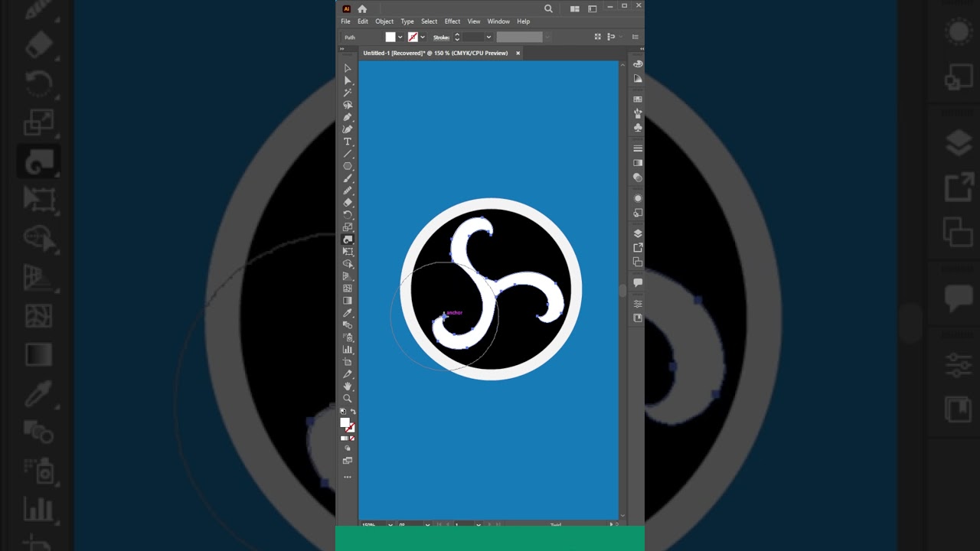This screenshot has width=980, height=551.
Task: Select the Ellipse shape tool
Action: (x=348, y=166)
